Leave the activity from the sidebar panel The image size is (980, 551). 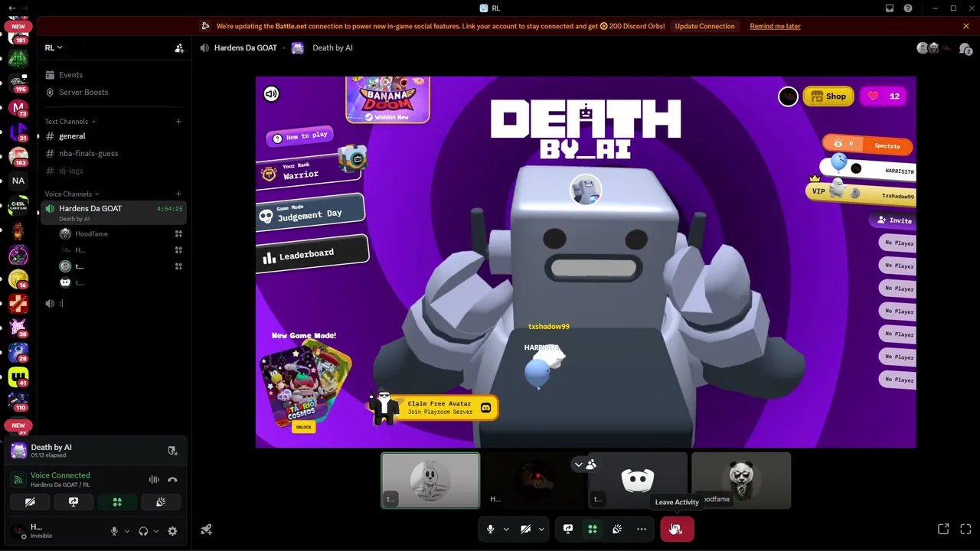tap(172, 451)
